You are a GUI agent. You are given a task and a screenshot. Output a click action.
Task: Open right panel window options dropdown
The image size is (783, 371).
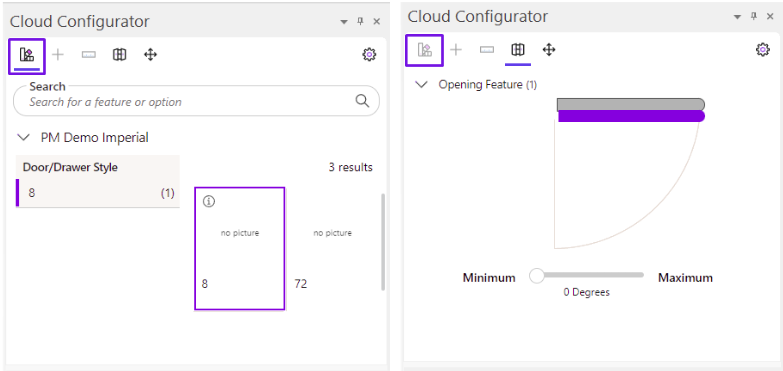pos(737,17)
